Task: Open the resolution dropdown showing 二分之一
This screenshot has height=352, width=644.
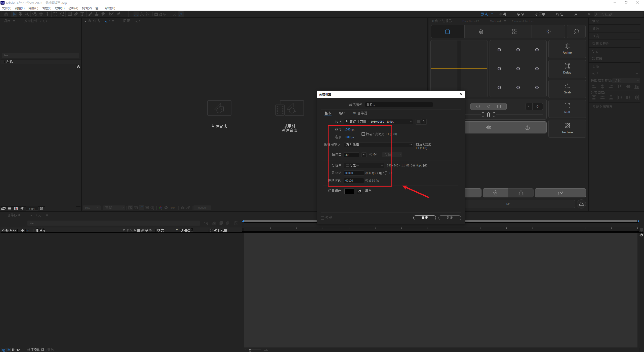Action: [364, 165]
